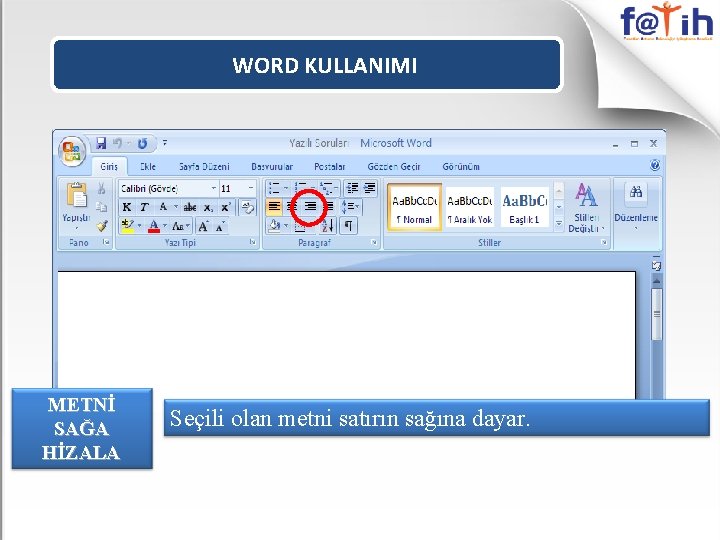This screenshot has height=540, width=720.
Task: Justify the paragraph text
Action: (x=329, y=207)
